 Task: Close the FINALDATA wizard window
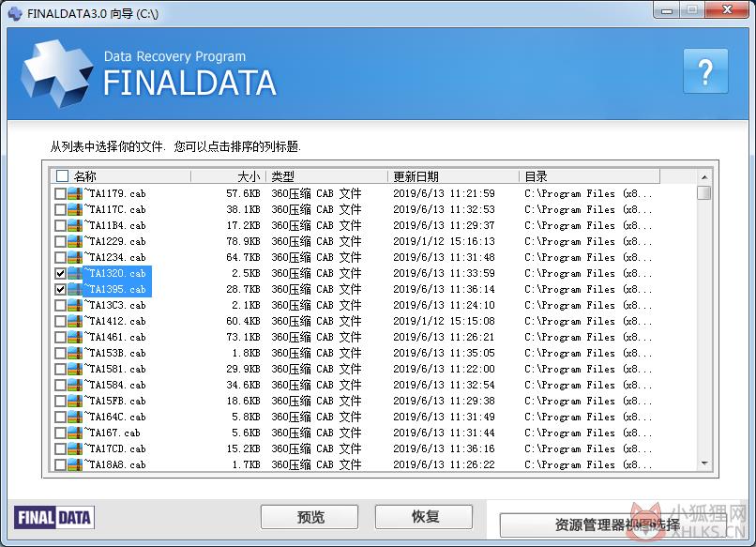[727, 9]
